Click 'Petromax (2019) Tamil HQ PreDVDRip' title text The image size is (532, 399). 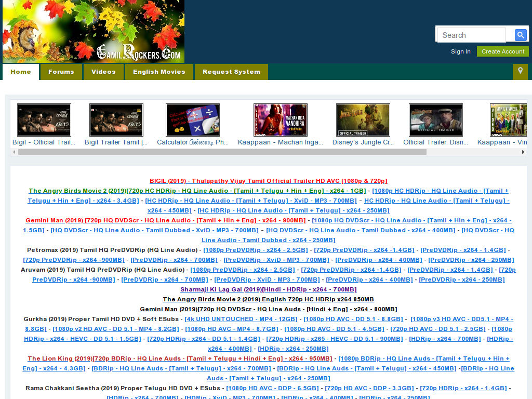click(x=112, y=250)
